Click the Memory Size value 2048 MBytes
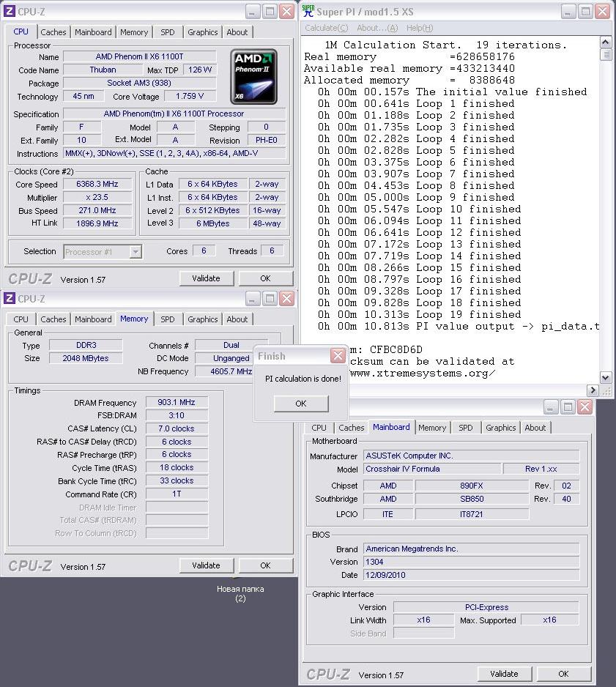The height and width of the screenshot is (687, 616). (86, 358)
